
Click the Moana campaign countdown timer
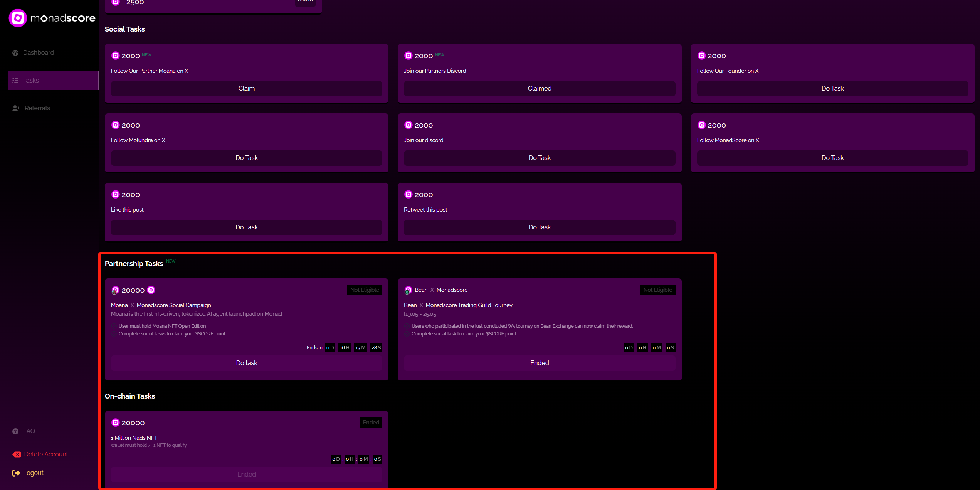coord(353,348)
